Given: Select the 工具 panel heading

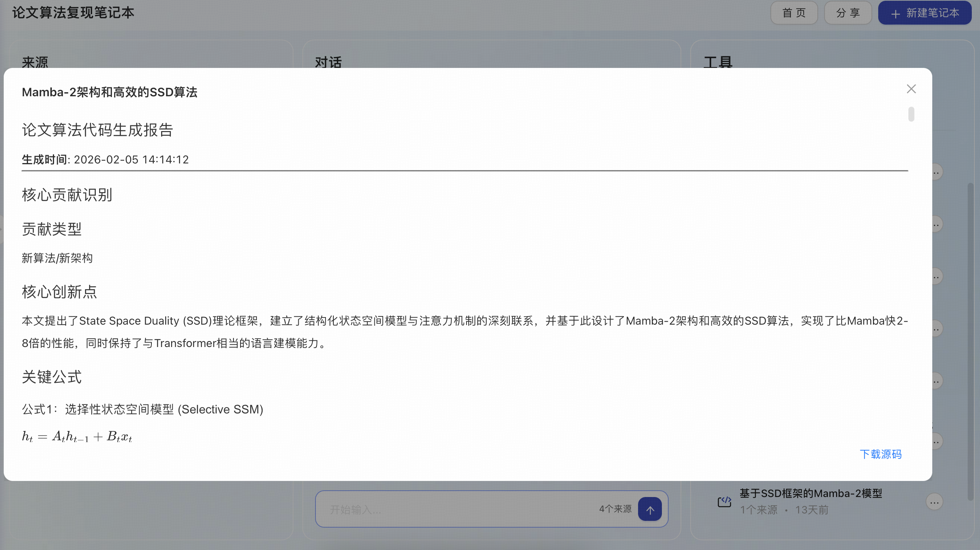Looking at the screenshot, I should tap(718, 62).
